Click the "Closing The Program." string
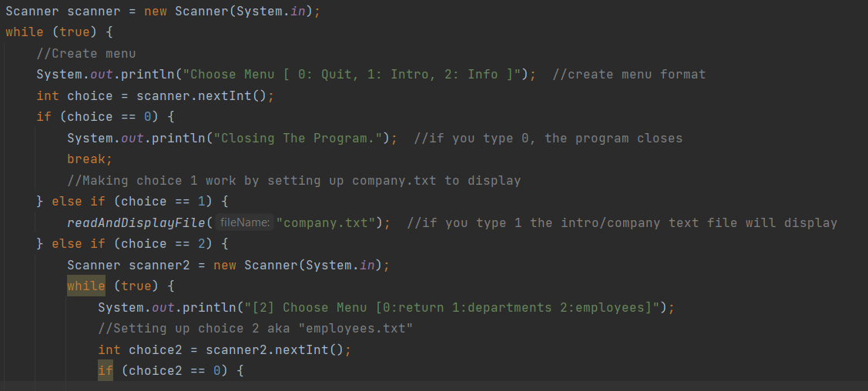The height and width of the screenshot is (391, 868). coord(298,139)
